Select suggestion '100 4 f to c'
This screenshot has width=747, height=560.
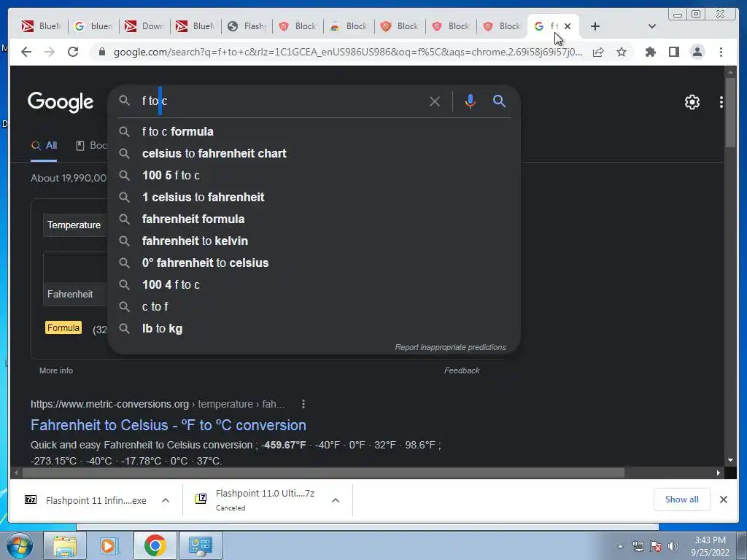314,285
